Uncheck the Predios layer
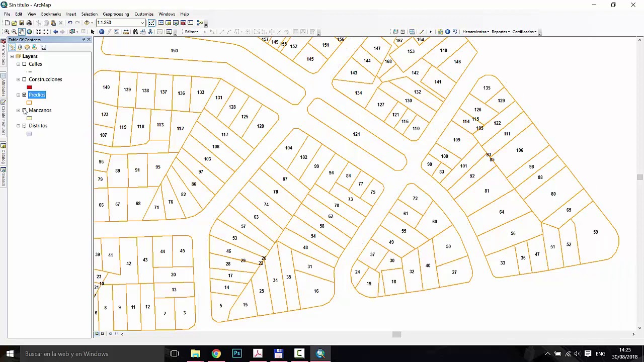644x362 pixels. tap(24, 95)
